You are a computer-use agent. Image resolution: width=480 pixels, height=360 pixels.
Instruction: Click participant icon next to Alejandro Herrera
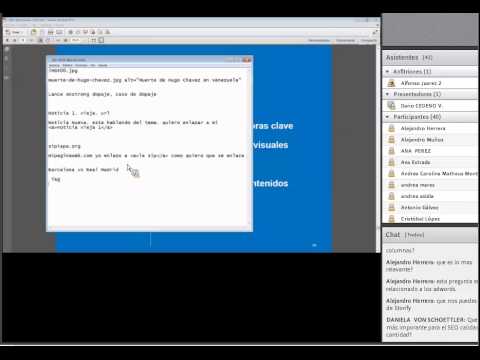[391, 128]
